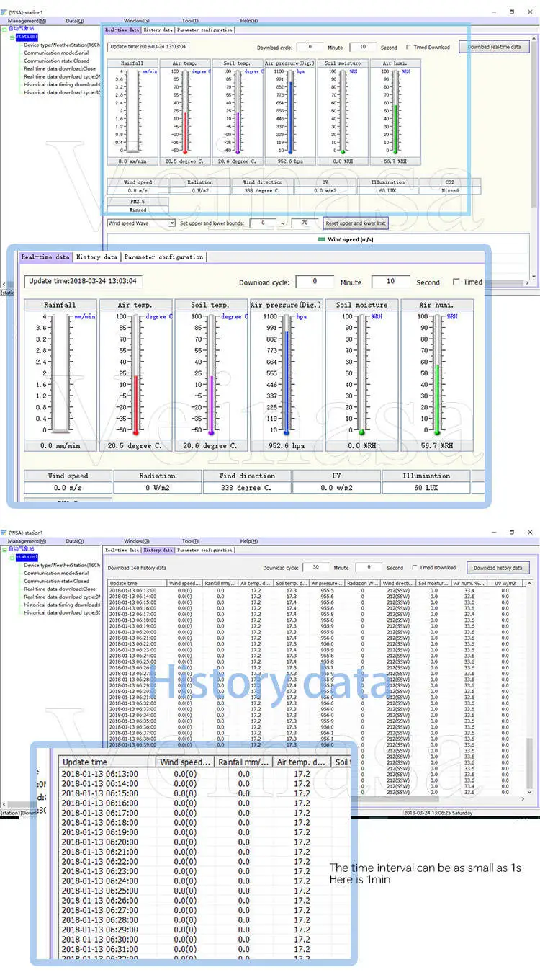Click WSA app icon in lower window title bar
Screen dimensions: 540x980
4,533
